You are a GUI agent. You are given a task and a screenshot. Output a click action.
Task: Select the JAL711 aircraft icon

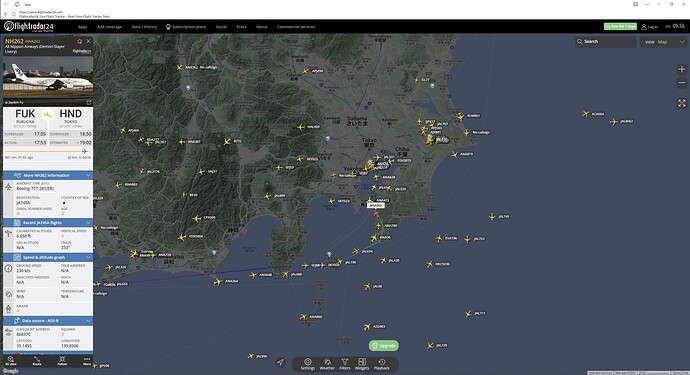coord(468,314)
